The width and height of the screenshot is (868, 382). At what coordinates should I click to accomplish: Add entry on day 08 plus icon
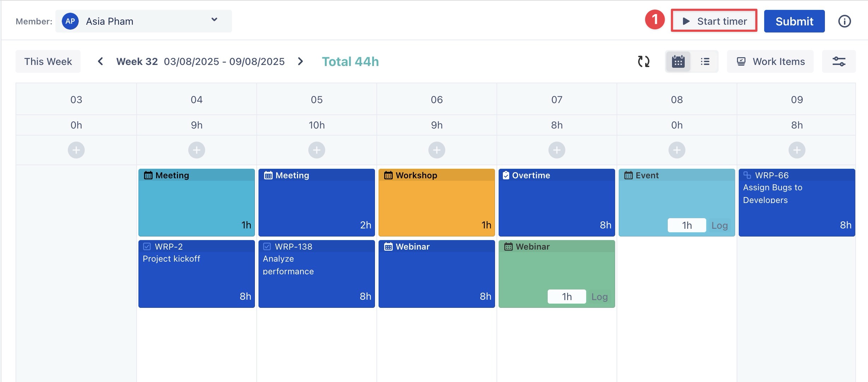pyautogui.click(x=677, y=150)
